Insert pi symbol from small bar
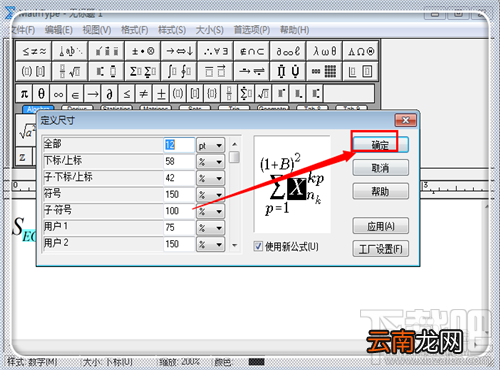Viewport: 500px width, 370px height. (x=24, y=94)
